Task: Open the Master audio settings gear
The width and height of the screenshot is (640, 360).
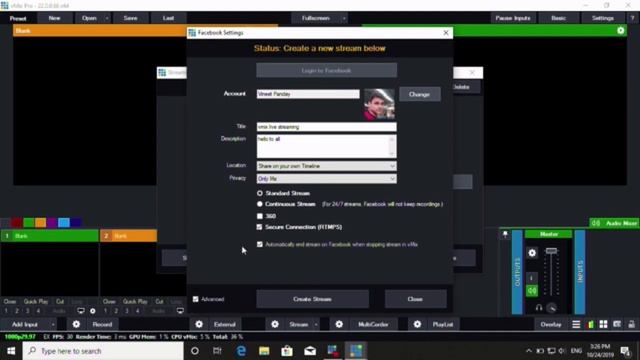Action: (532, 253)
